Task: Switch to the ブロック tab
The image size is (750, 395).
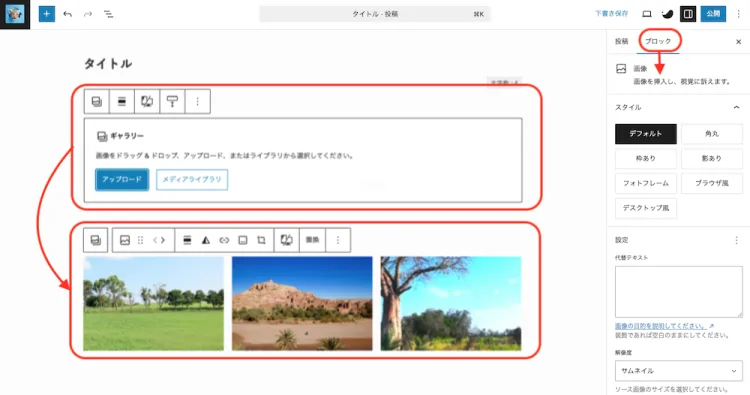Action: [658, 41]
